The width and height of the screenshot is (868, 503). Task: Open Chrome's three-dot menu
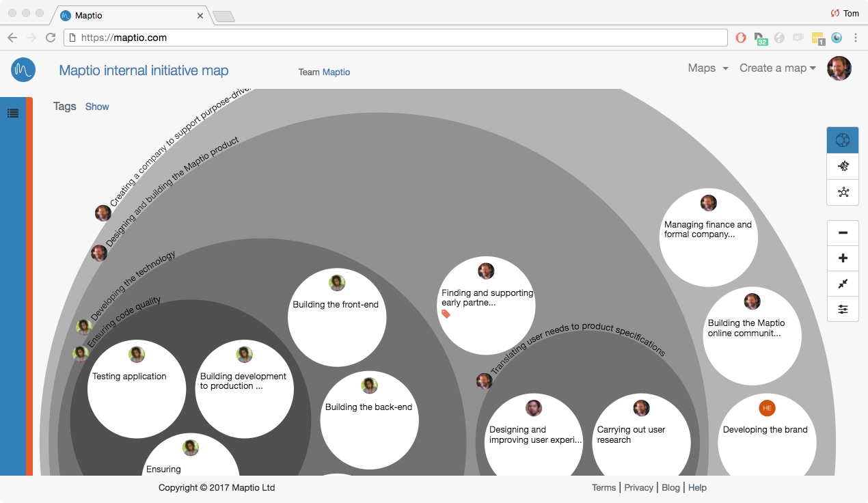point(856,38)
